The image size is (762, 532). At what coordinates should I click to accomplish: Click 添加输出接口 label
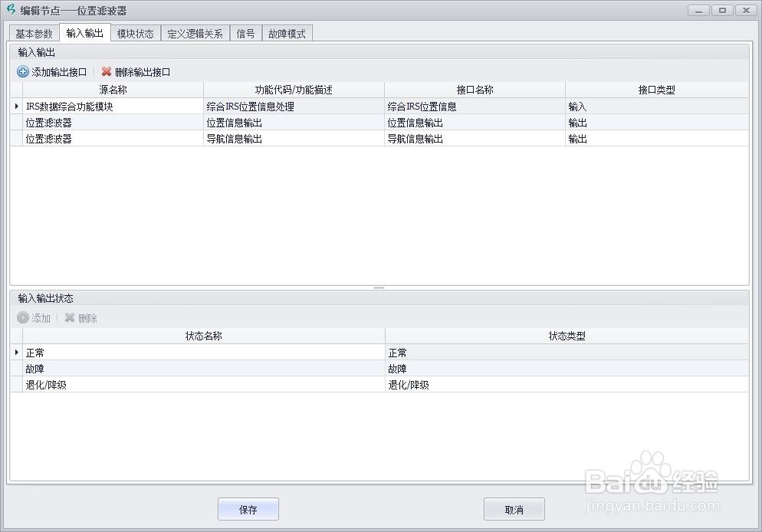(x=59, y=72)
